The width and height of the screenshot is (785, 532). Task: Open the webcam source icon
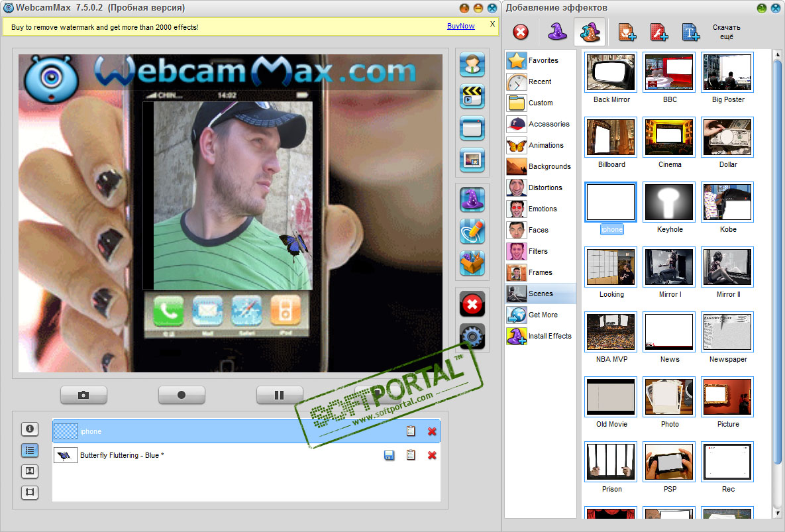(472, 64)
